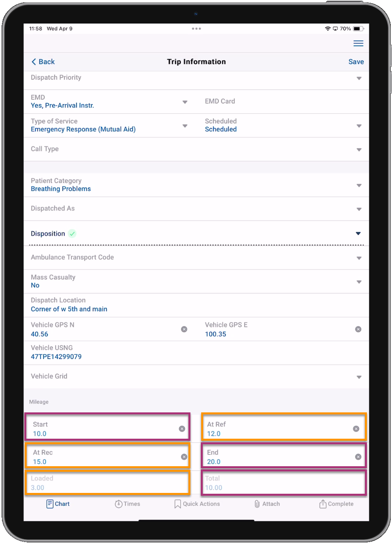Edit the Start mileage field
Viewport: 392px width, 544px height.
[108, 427]
